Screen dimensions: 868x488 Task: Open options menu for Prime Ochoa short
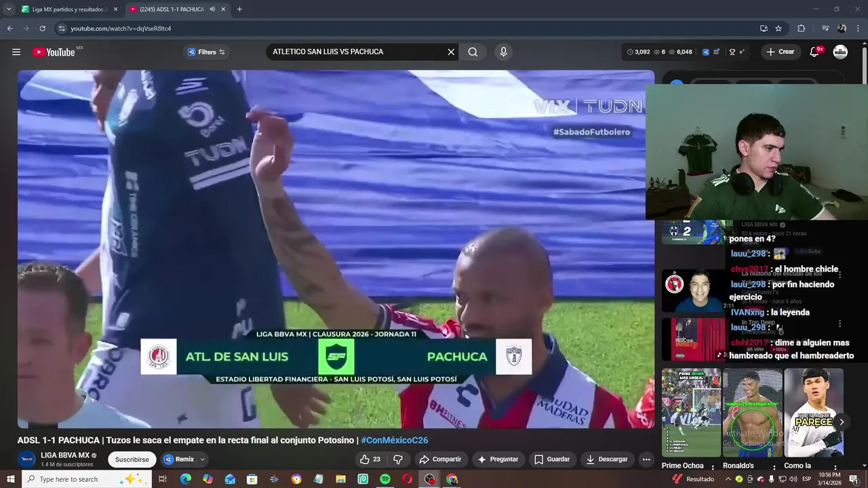[713, 467]
